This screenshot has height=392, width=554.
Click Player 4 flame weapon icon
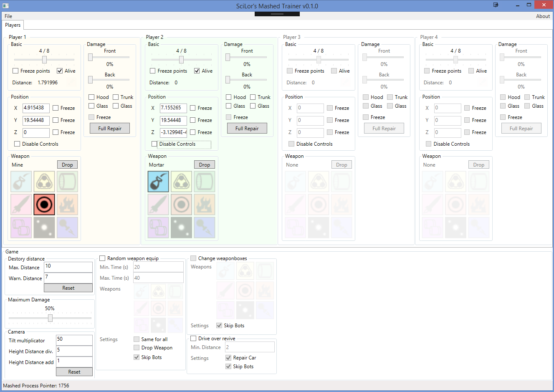pyautogui.click(x=479, y=205)
